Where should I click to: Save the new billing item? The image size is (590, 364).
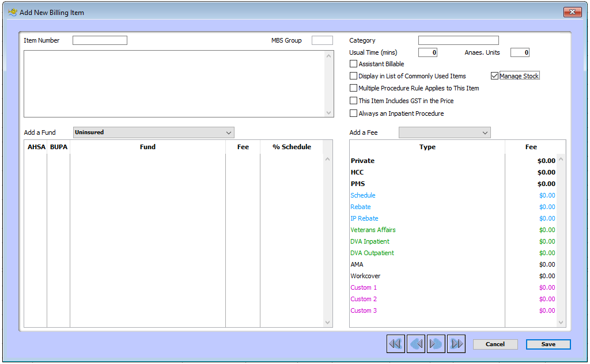point(547,344)
